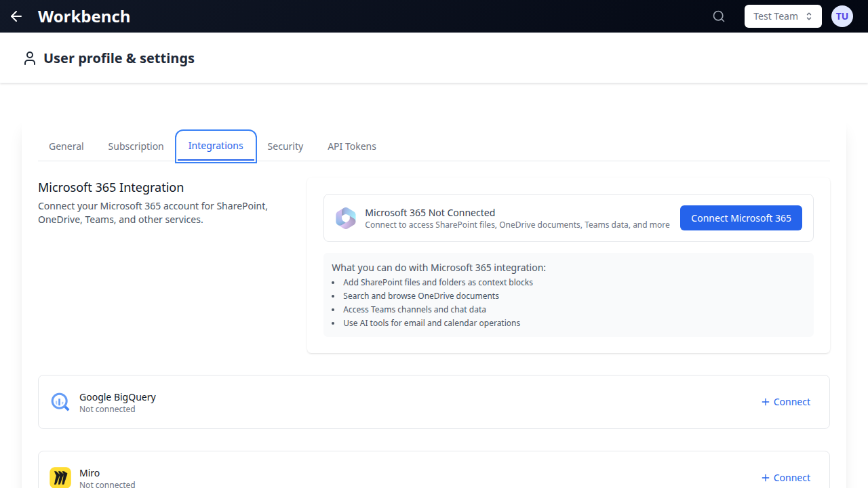Open the TU avatar in the top bar

[842, 16]
